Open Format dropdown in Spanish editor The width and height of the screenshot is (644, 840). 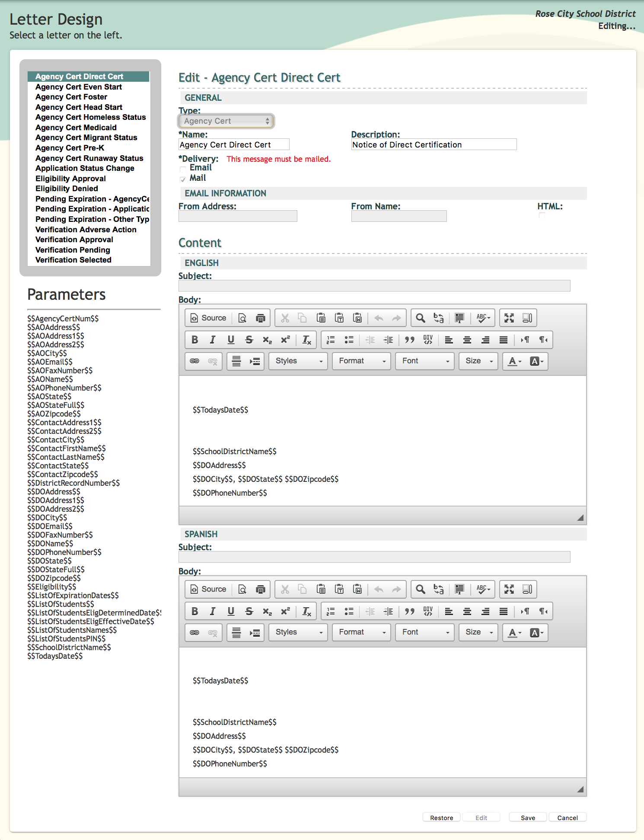[x=361, y=632]
